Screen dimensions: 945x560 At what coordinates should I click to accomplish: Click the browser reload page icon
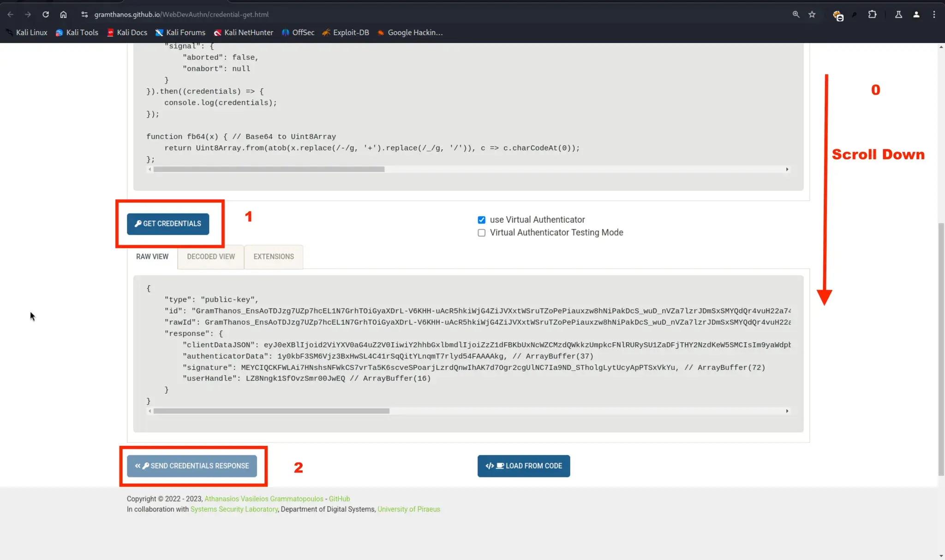(x=45, y=14)
